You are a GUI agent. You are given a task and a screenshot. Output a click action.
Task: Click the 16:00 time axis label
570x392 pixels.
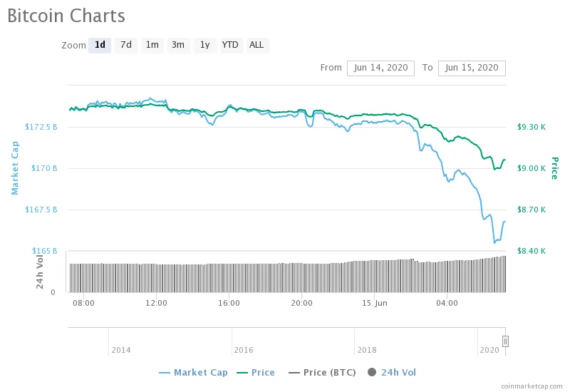(x=229, y=303)
